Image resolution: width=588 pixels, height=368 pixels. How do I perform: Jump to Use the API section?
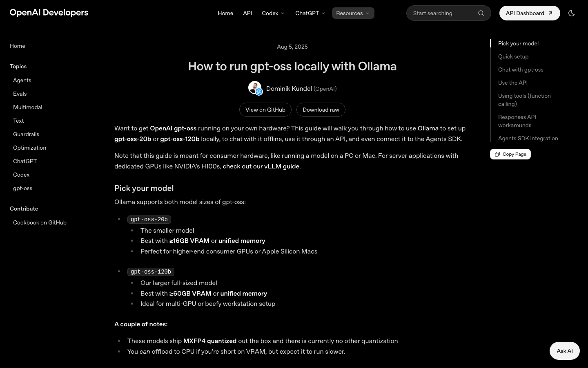click(x=513, y=83)
